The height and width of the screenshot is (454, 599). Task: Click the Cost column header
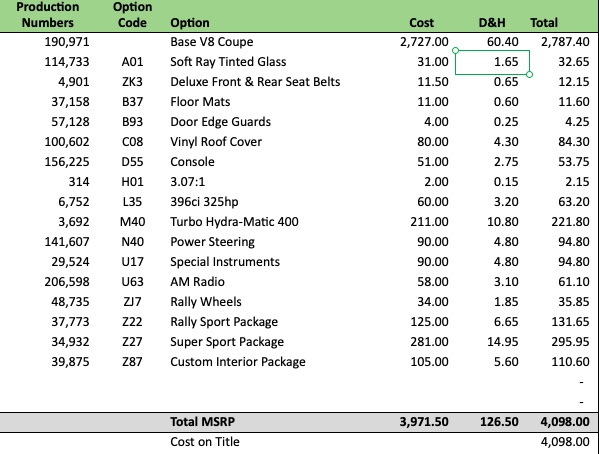point(421,23)
